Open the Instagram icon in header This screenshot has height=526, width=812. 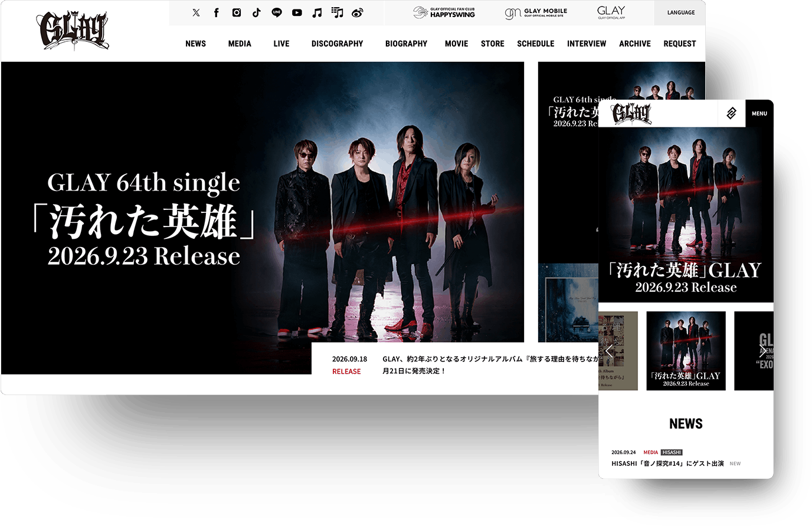coord(237,12)
